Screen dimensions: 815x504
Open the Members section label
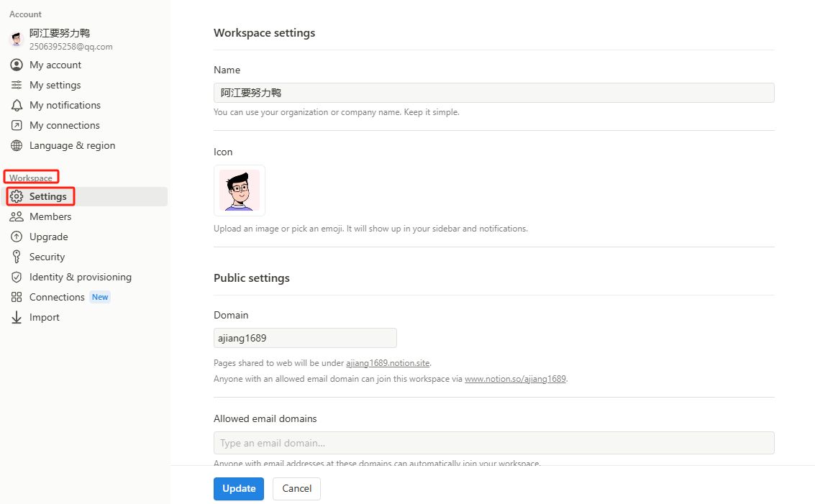point(50,216)
